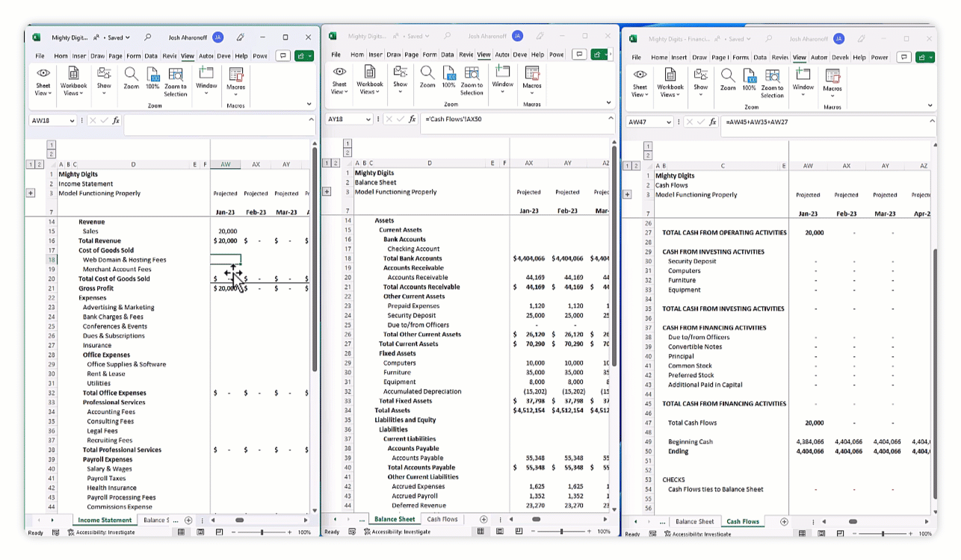Open Workbook Views in the Cash Flows window ribbon
The image size is (961, 560).
click(670, 81)
